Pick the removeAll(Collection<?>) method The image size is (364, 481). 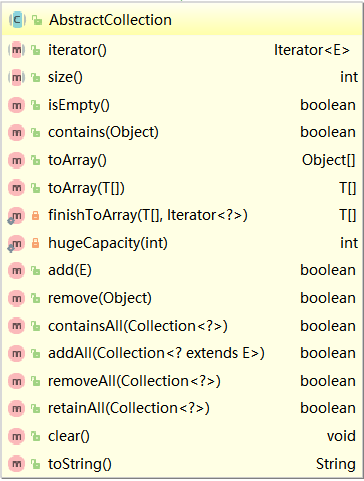(182, 381)
